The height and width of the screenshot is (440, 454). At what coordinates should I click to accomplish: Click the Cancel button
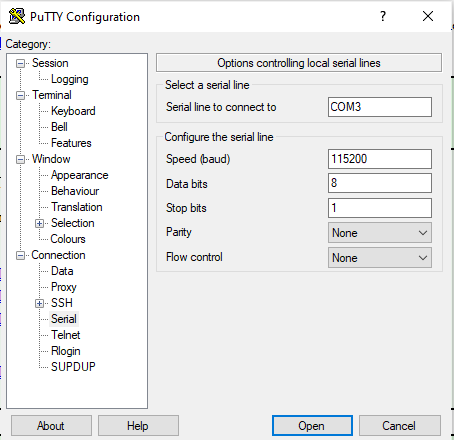pos(399,426)
